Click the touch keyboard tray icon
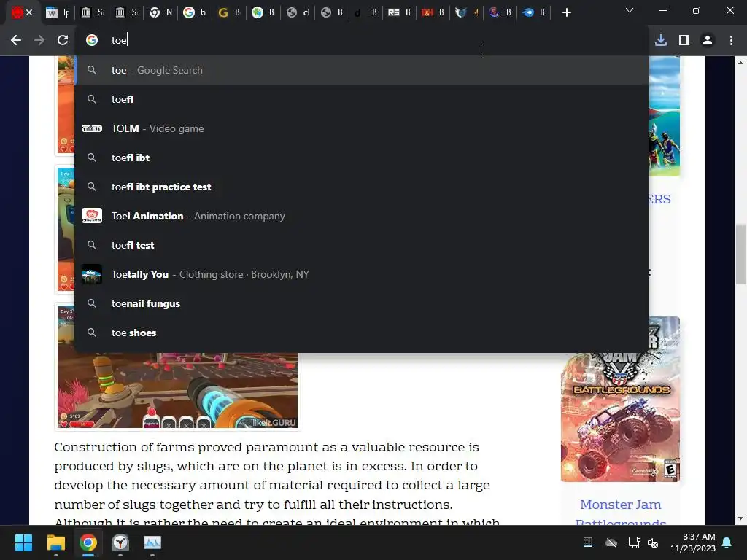This screenshot has height=560, width=747. tap(588, 542)
